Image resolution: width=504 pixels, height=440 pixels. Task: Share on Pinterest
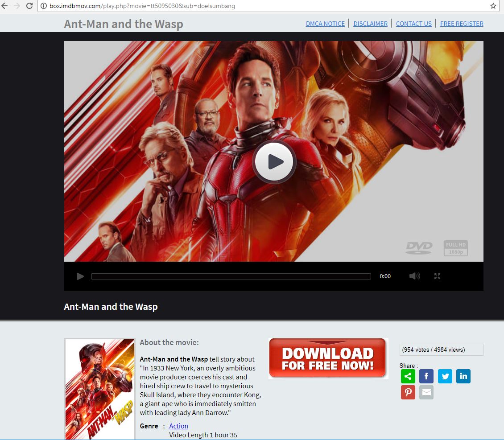tap(408, 392)
